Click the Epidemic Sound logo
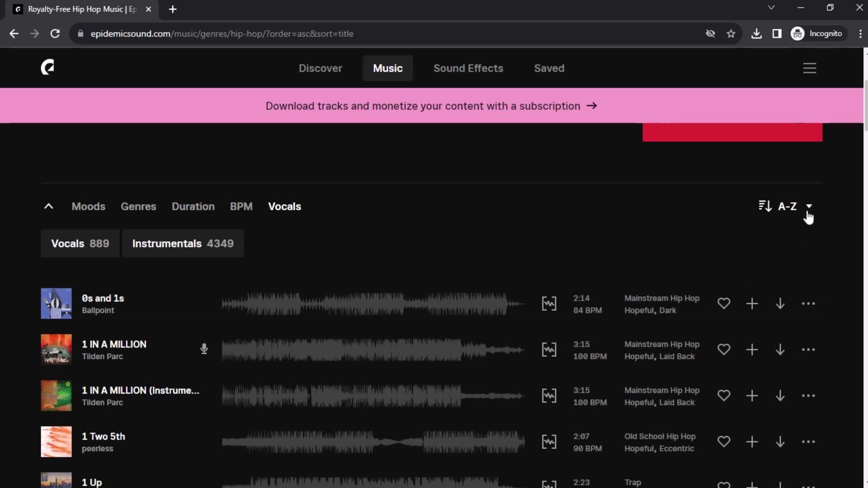 click(x=47, y=67)
